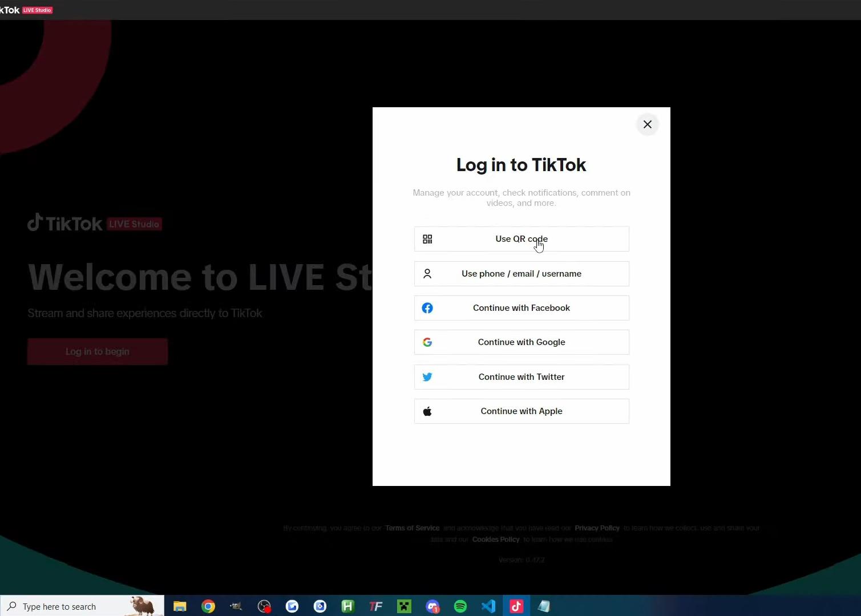Continue with Twitter login
This screenshot has height=616, width=861.
click(522, 377)
